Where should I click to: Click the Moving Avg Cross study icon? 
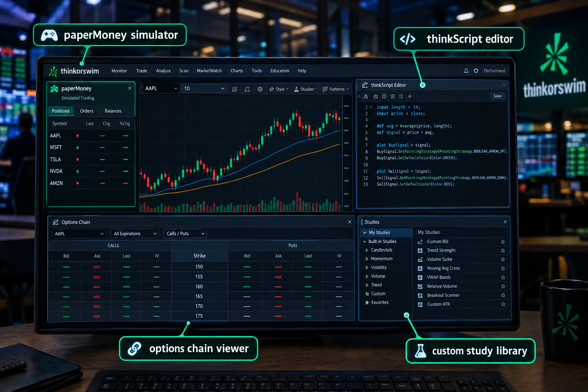point(420,268)
